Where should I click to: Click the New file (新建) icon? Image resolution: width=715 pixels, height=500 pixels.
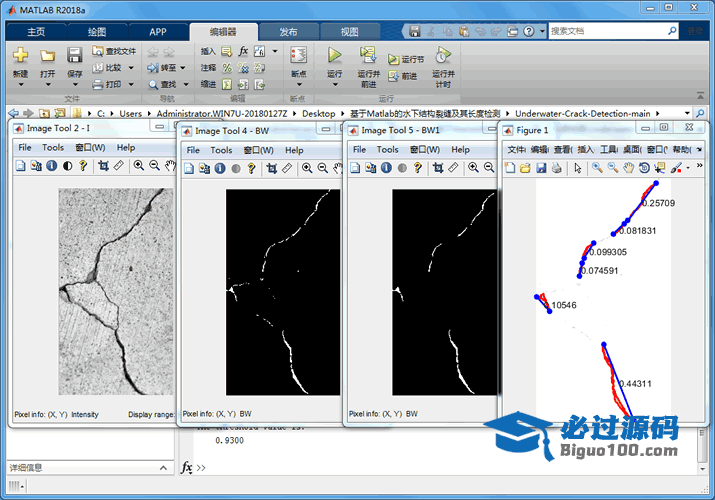(20, 55)
